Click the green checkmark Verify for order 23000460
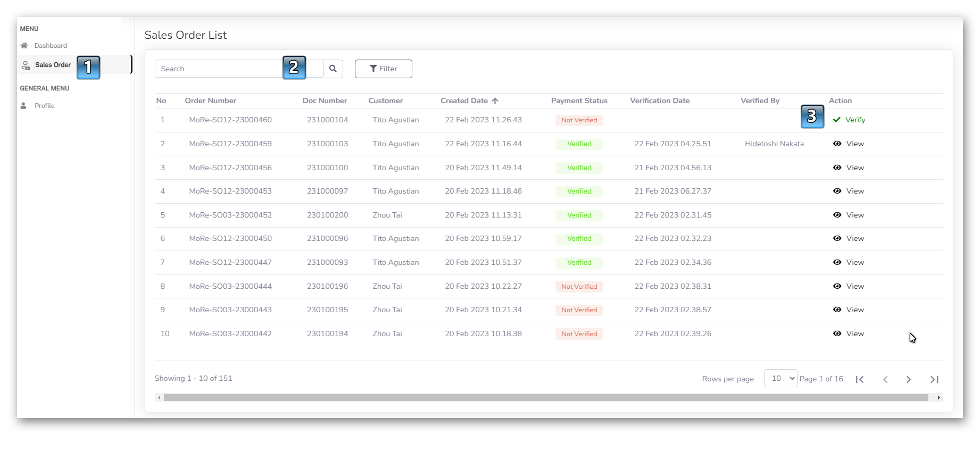The width and height of the screenshot is (980, 450). coord(849,120)
